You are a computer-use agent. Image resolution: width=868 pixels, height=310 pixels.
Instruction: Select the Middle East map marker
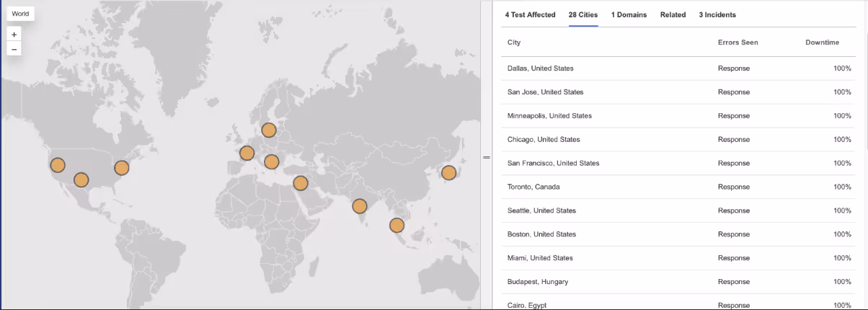(x=301, y=183)
